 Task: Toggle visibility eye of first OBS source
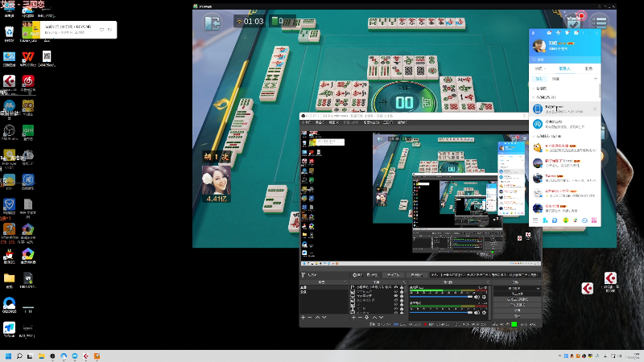[x=396, y=287]
